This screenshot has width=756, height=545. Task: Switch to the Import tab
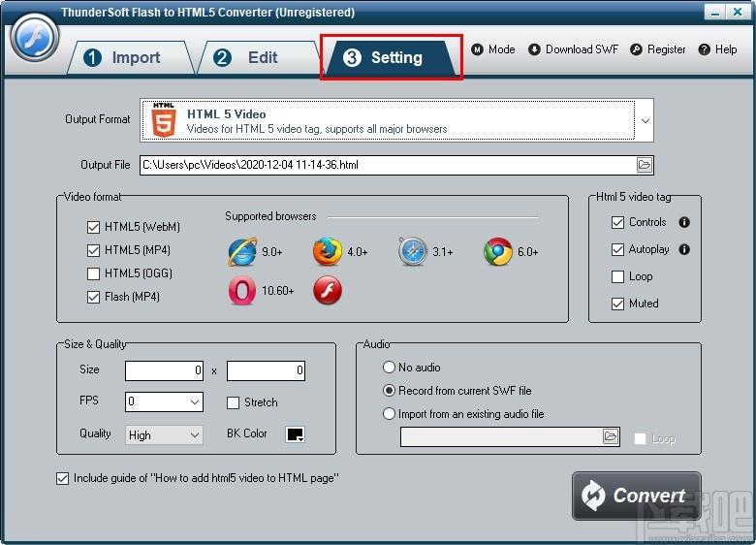click(x=130, y=57)
